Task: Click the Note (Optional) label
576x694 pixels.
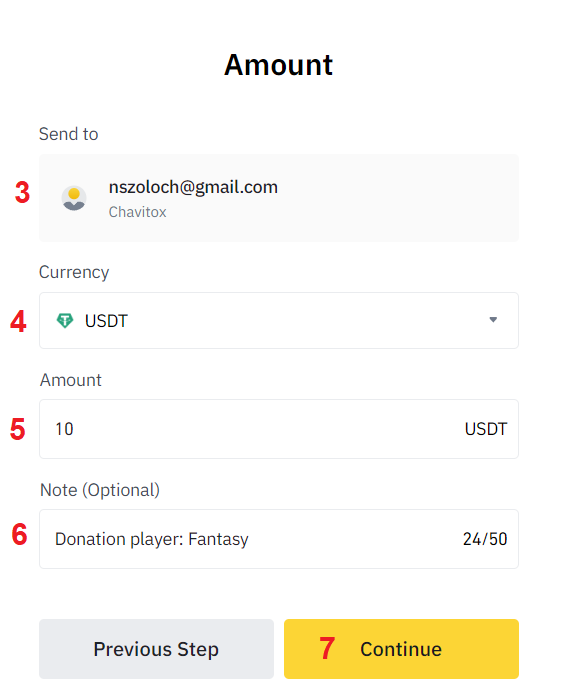Action: (x=100, y=490)
